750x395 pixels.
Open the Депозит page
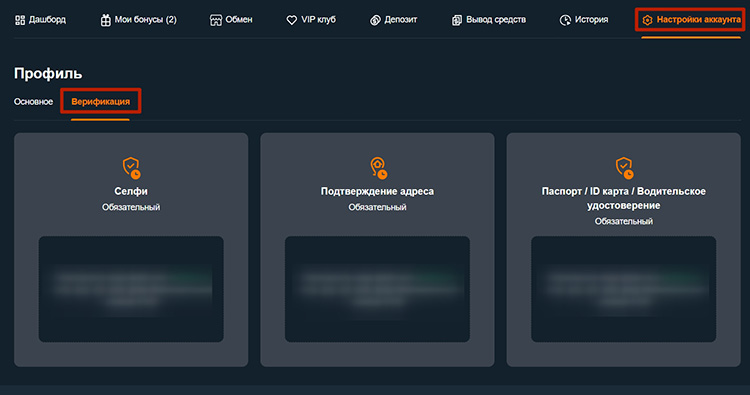pos(393,20)
